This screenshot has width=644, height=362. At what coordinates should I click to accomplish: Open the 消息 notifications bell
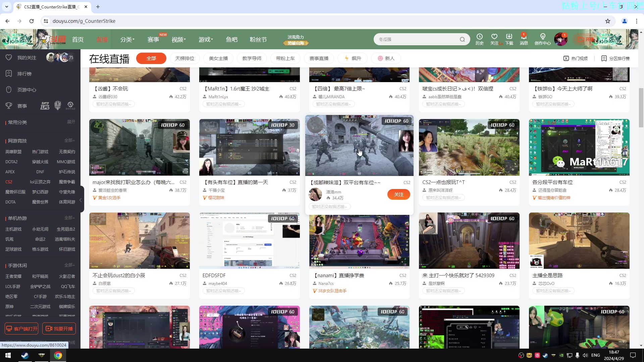pos(524,37)
